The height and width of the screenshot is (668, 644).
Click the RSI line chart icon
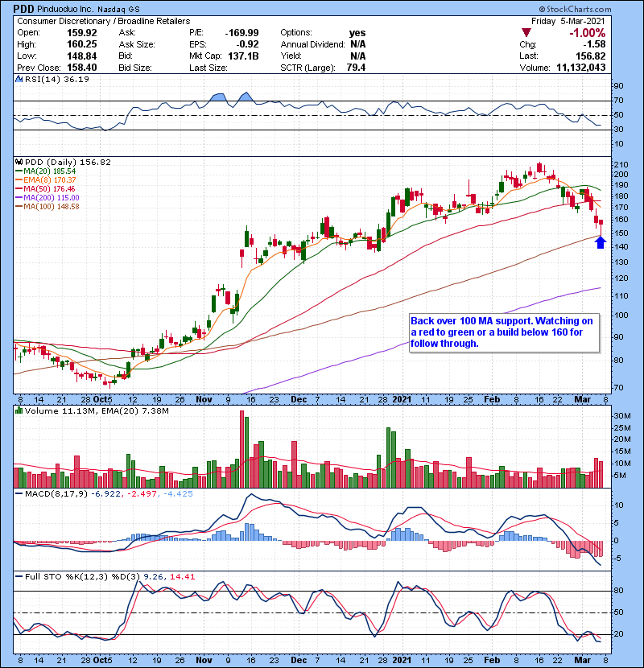point(19,79)
